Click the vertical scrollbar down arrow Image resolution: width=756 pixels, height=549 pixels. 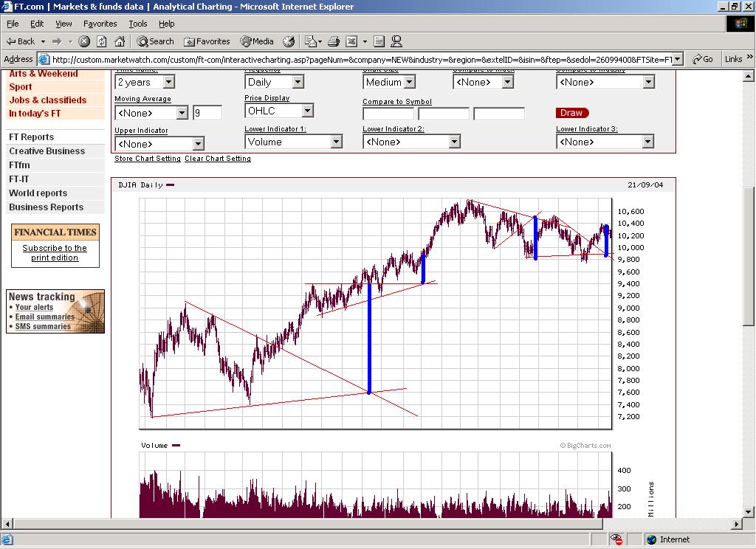[749, 512]
